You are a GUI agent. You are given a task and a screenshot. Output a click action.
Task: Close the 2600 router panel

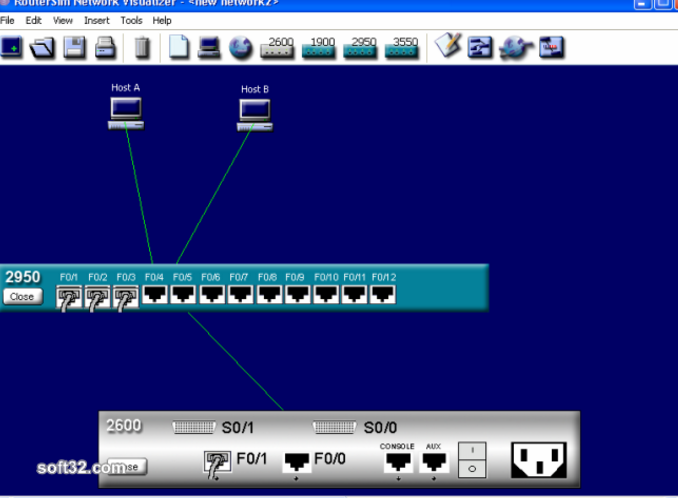point(127,467)
